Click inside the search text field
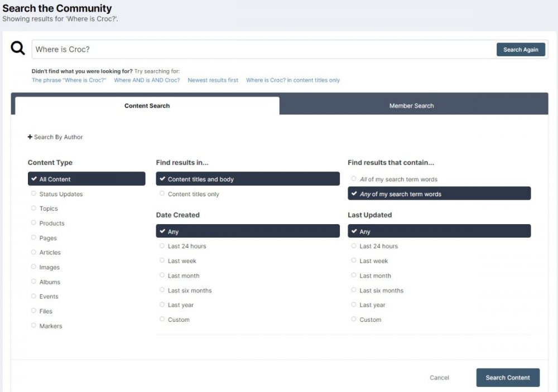 [x=262, y=49]
